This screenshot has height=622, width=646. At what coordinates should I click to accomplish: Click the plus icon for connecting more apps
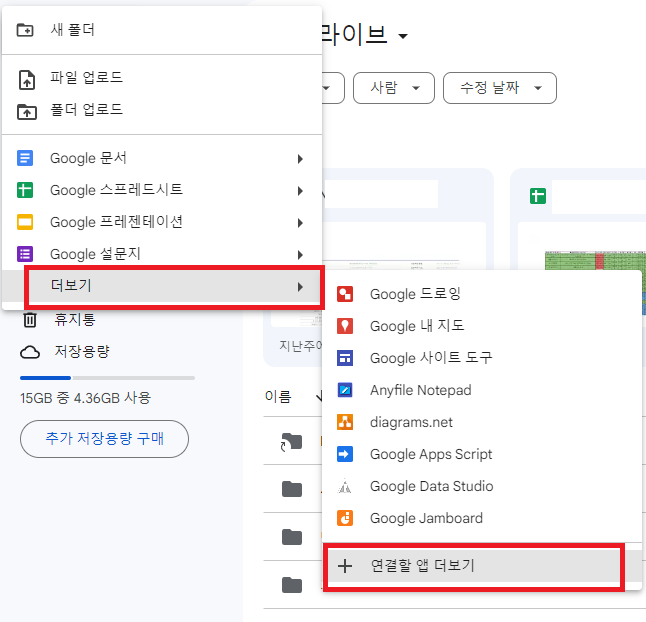[345, 566]
